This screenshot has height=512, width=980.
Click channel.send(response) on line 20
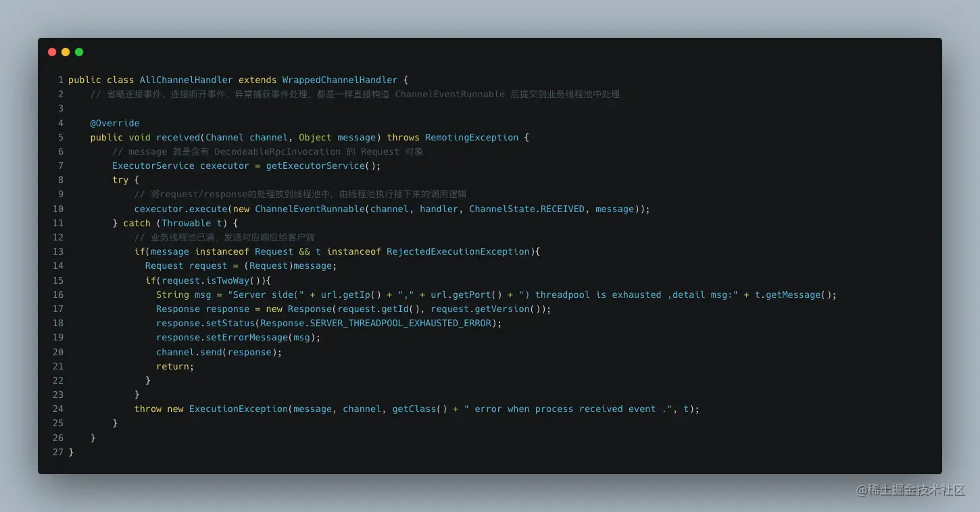pos(218,351)
